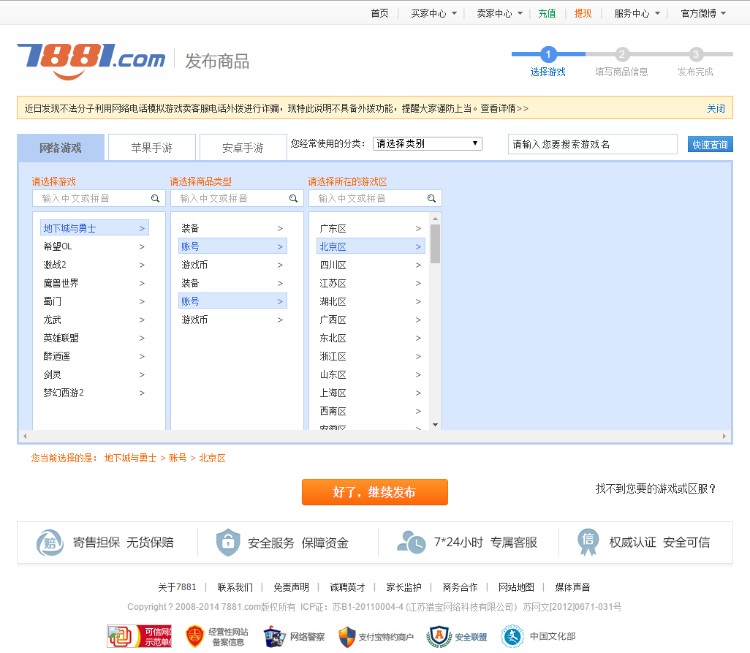
Task: Focus the filter input under 请选择所在的游戏区
Action: coord(375,198)
